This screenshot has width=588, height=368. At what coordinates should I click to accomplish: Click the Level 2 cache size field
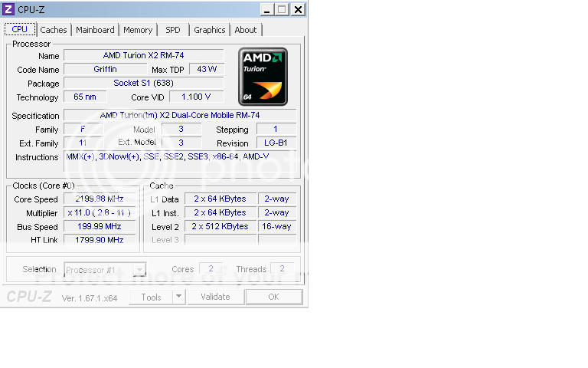[220, 227]
